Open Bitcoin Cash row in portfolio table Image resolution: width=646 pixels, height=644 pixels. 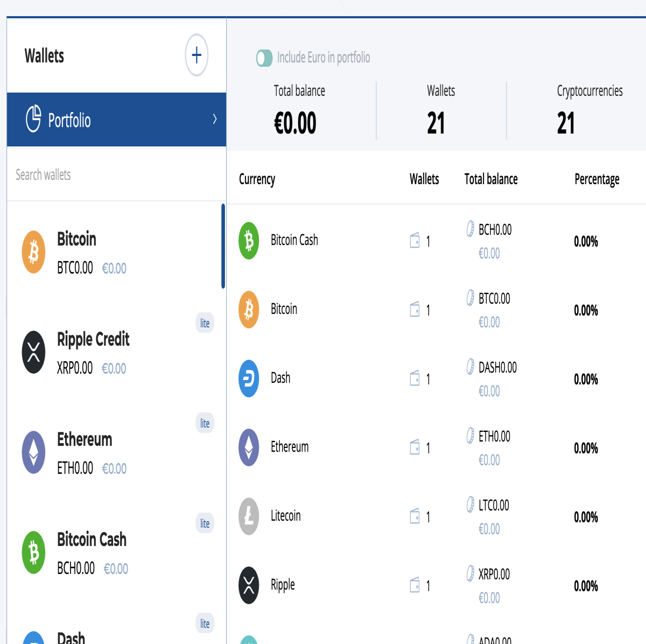437,241
